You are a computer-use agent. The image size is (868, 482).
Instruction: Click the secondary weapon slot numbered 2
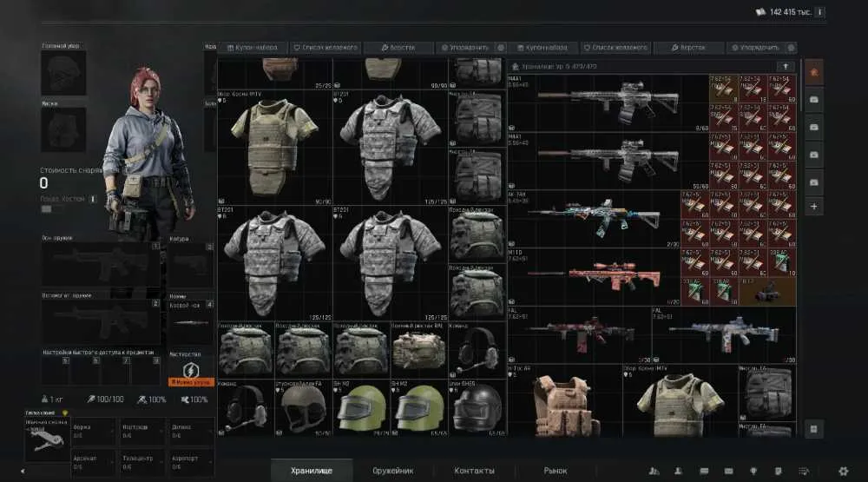[x=101, y=322]
